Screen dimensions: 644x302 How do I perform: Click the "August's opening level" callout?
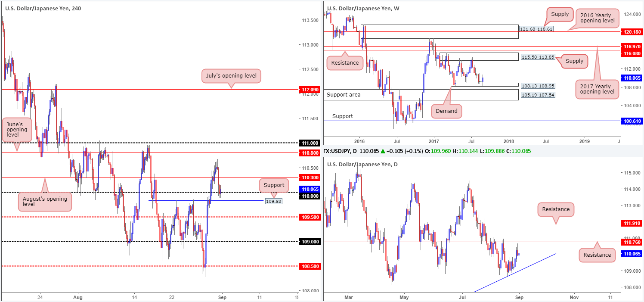(45, 202)
